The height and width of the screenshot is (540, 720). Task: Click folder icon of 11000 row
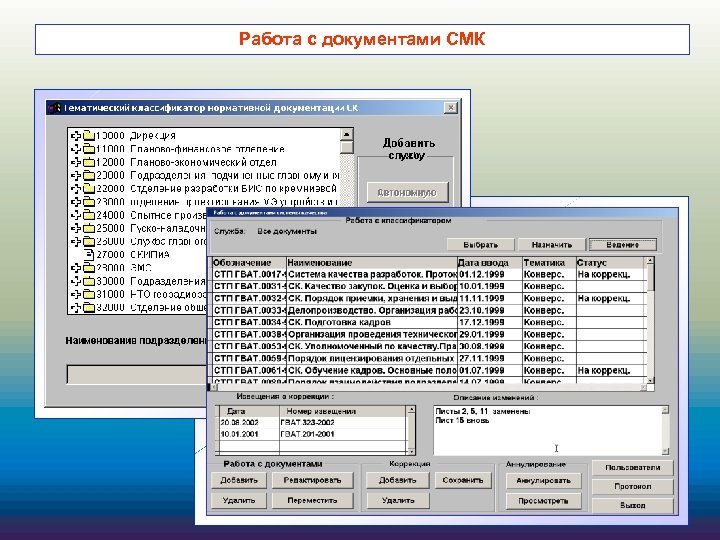pyautogui.click(x=89, y=149)
